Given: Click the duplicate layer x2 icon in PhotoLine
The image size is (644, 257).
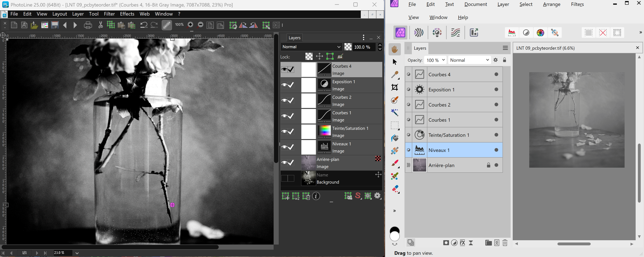Looking at the screenshot, I should (x=296, y=196).
